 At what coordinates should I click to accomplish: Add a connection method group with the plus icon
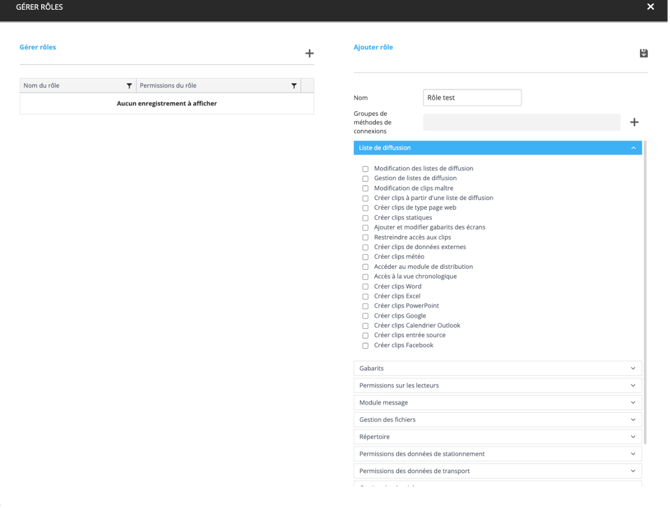point(635,122)
